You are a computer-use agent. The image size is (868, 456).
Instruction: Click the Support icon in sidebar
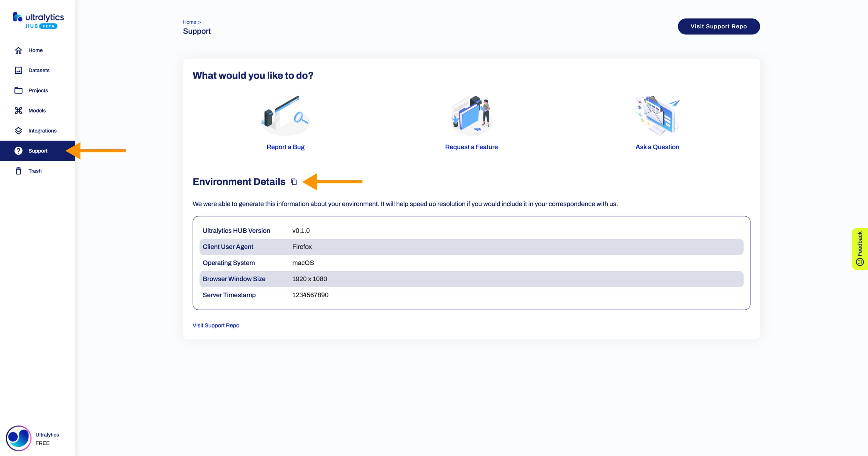18,150
